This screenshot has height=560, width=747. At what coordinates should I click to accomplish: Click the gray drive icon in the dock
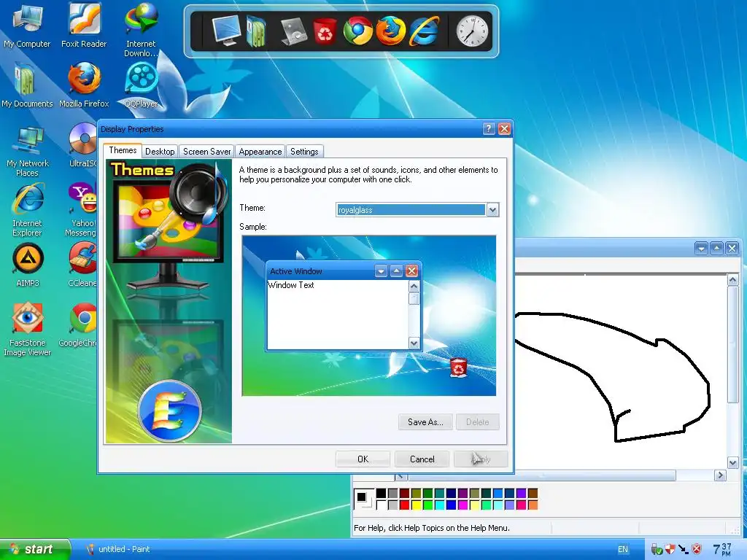tap(293, 31)
